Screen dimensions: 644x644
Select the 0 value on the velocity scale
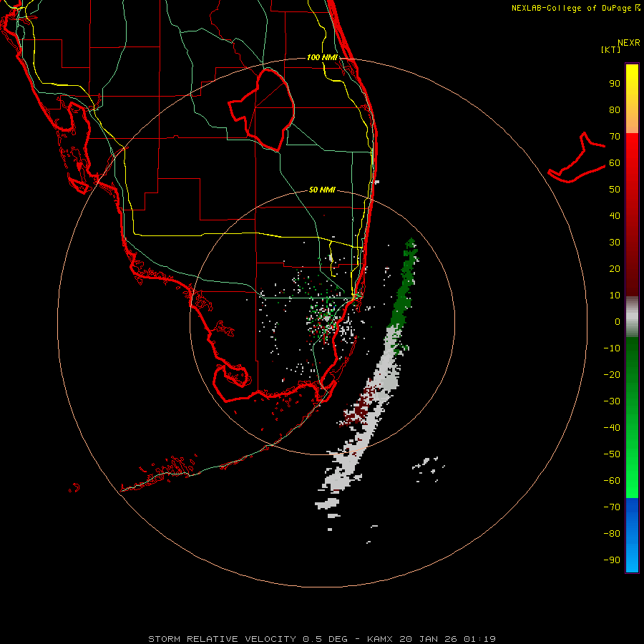click(618, 322)
